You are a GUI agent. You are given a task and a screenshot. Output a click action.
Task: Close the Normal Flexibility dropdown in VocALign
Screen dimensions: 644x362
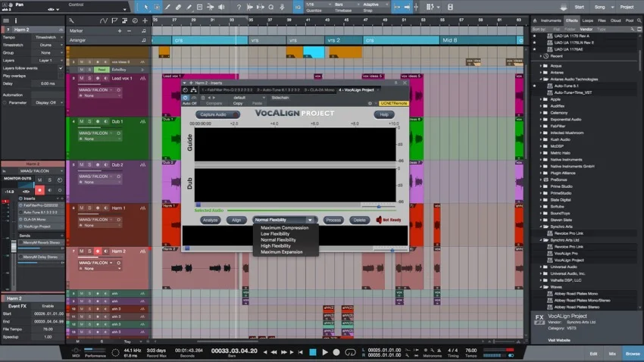284,220
